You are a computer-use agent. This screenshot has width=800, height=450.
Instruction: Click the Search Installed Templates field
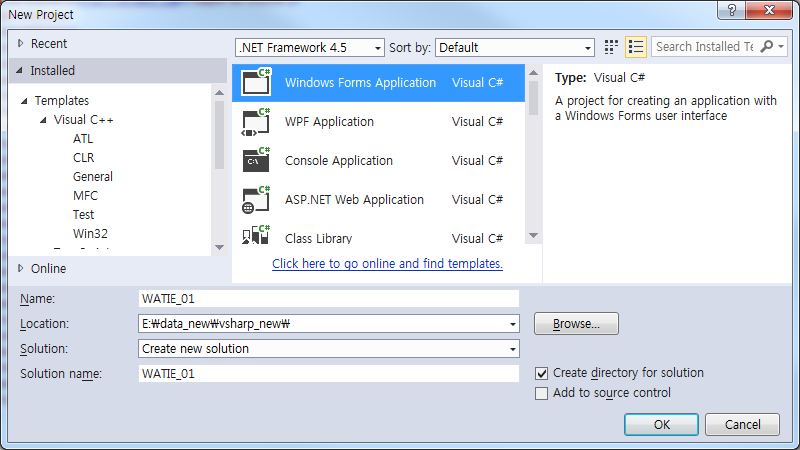704,46
